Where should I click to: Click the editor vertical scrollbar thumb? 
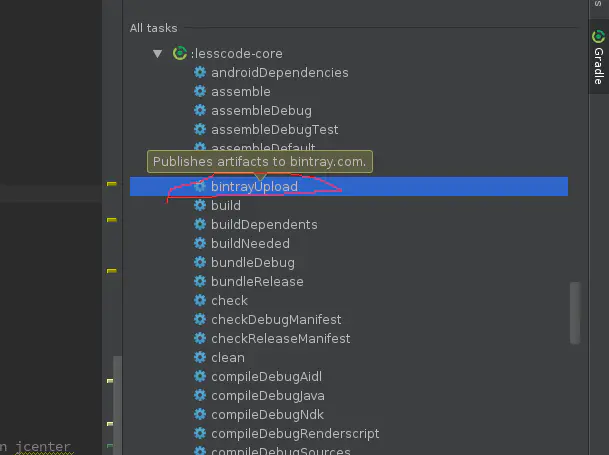click(117, 405)
